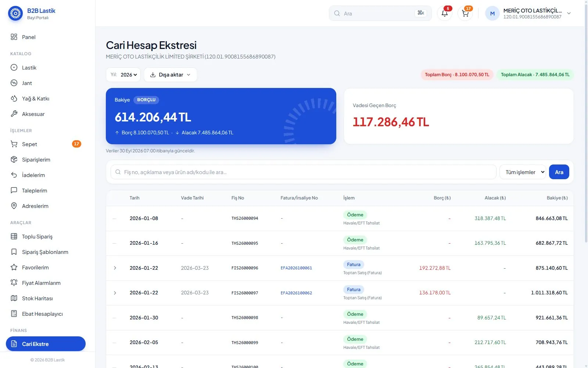Click the Ödeme badge in row 2026-01-30

(x=355, y=314)
